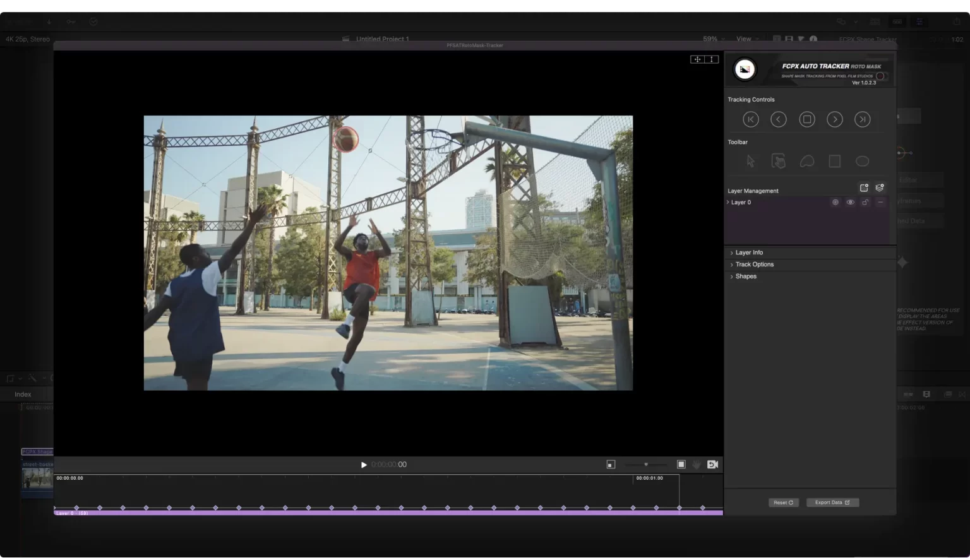
Task: Click the Export Data button
Action: click(832, 503)
